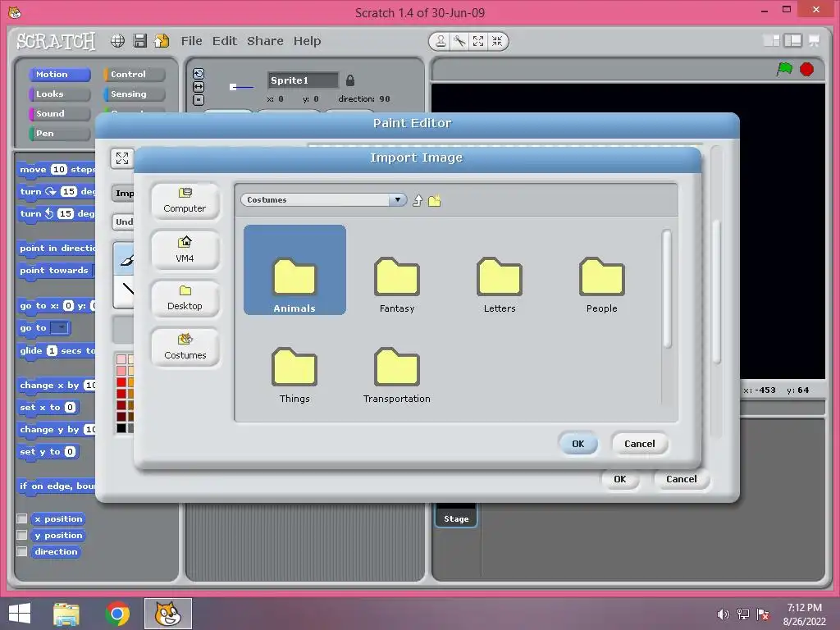
Task: Switch to small stage view mode
Action: pos(771,41)
